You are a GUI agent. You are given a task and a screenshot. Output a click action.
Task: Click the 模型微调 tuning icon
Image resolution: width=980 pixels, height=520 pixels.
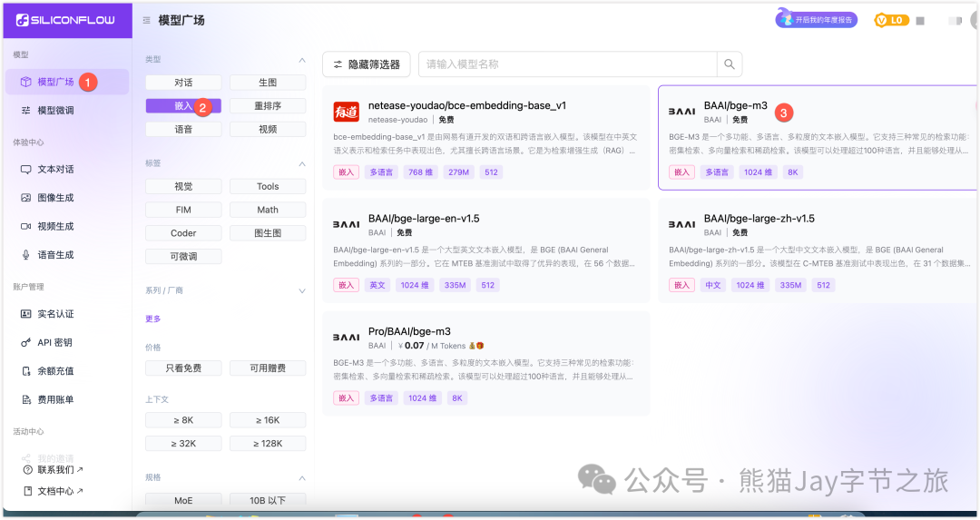25,111
